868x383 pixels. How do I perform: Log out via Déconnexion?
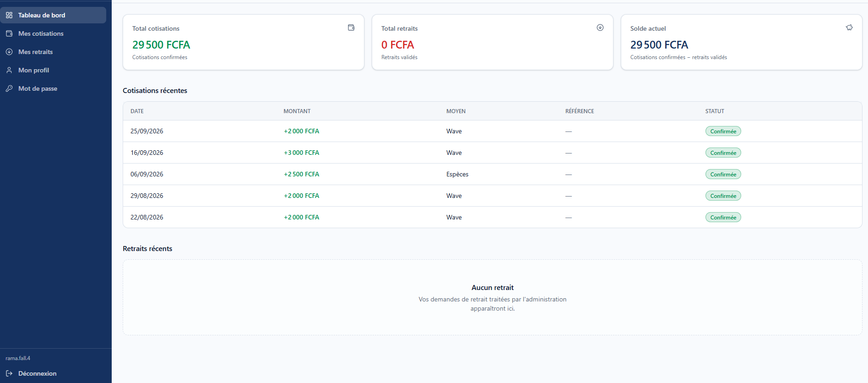pos(53,373)
